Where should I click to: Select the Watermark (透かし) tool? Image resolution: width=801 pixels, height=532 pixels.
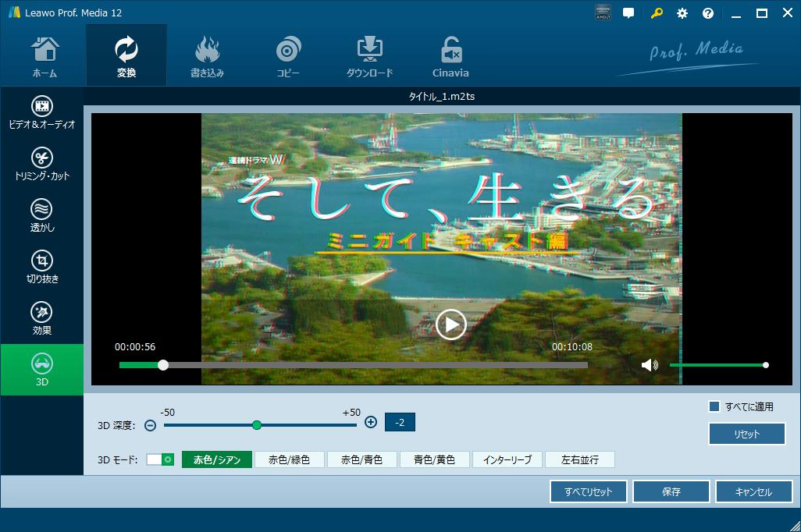point(41,215)
